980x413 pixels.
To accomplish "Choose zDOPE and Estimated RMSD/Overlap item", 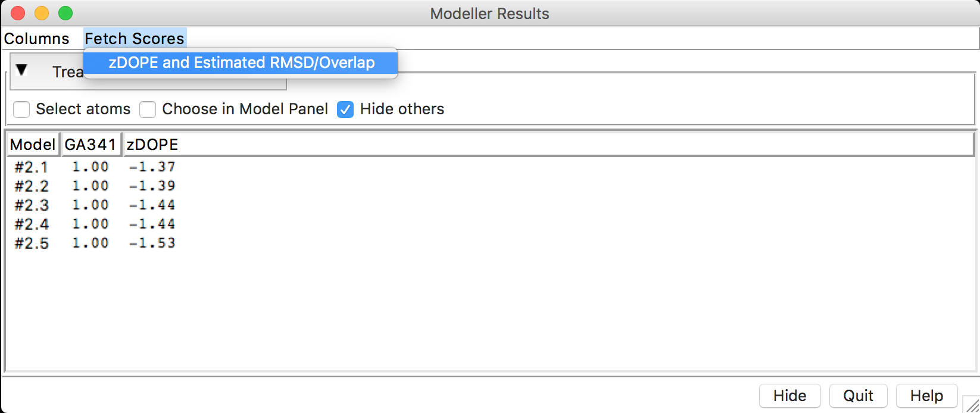I will [241, 62].
